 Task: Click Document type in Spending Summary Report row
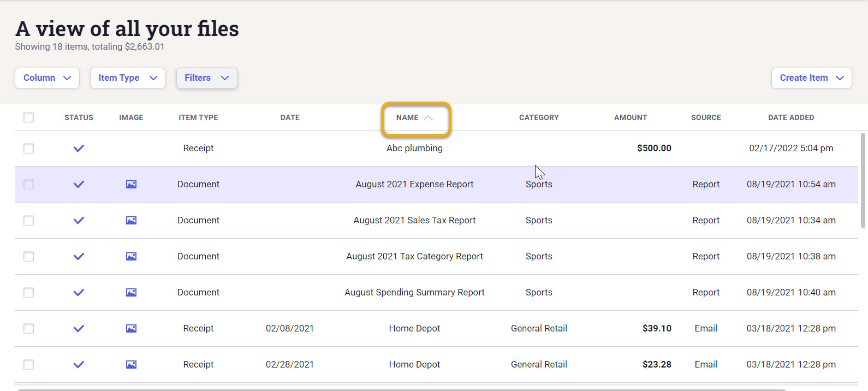click(x=198, y=292)
